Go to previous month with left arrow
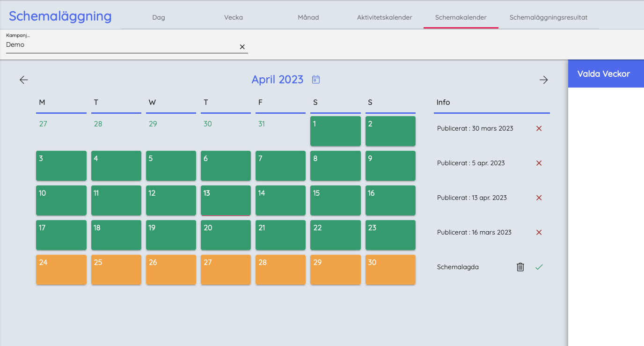Viewport: 644px width, 346px height. [x=24, y=80]
